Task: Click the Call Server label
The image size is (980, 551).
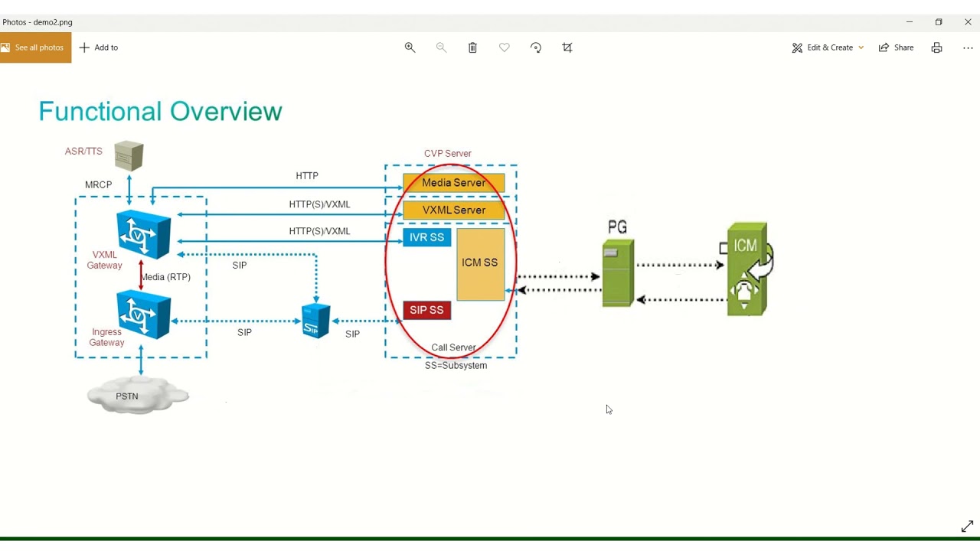Action: [453, 347]
